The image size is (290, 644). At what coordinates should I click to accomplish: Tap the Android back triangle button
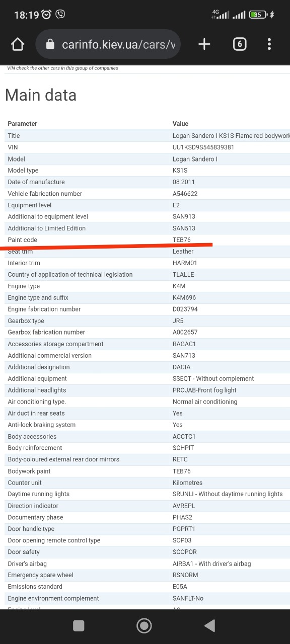pos(210,625)
